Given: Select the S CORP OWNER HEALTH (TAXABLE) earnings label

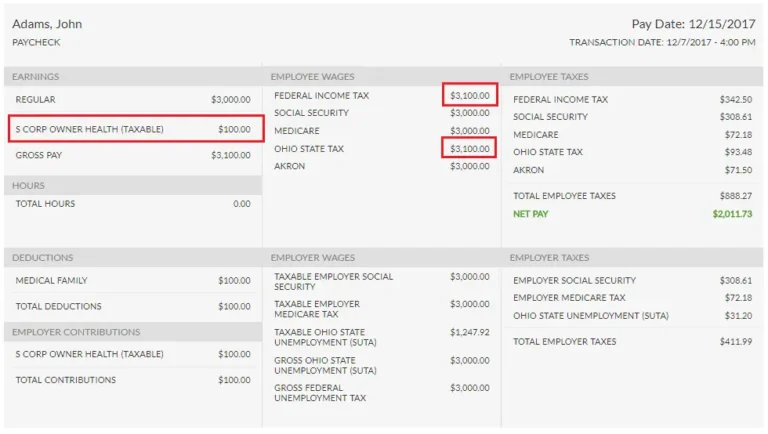Looking at the screenshot, I should click(89, 129).
